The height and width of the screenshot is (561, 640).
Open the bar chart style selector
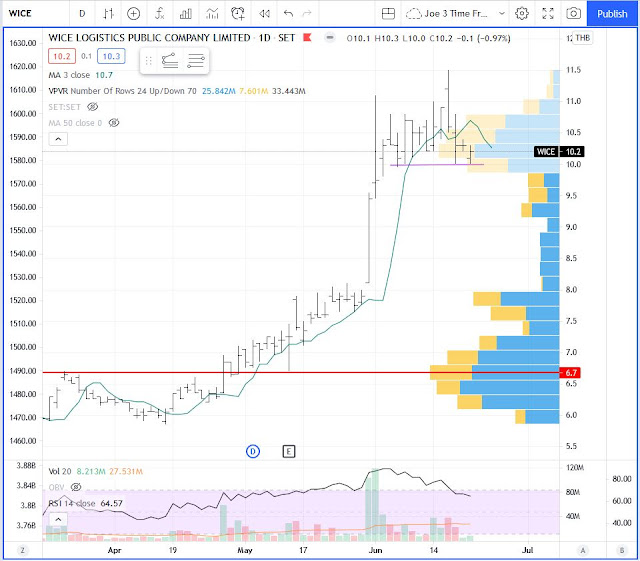tap(108, 14)
